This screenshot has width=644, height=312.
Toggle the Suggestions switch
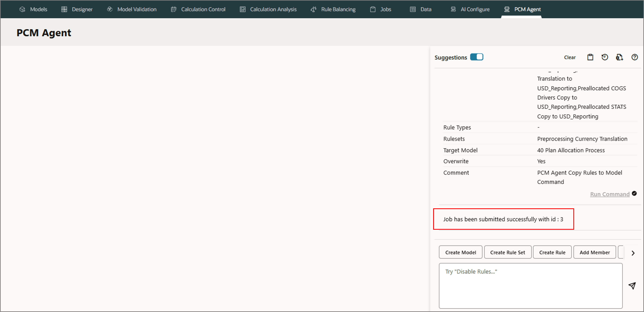pos(476,57)
